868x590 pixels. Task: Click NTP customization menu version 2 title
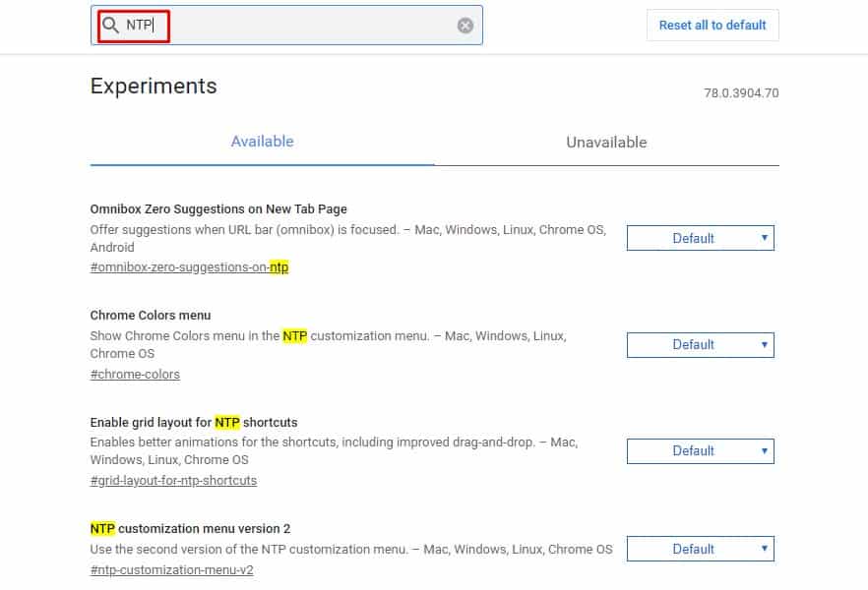pyautogui.click(x=191, y=529)
